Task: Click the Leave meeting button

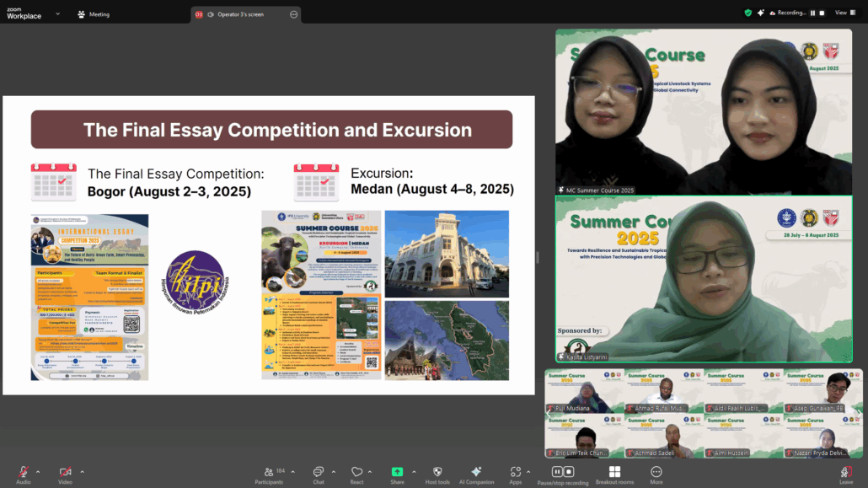Action: (846, 472)
